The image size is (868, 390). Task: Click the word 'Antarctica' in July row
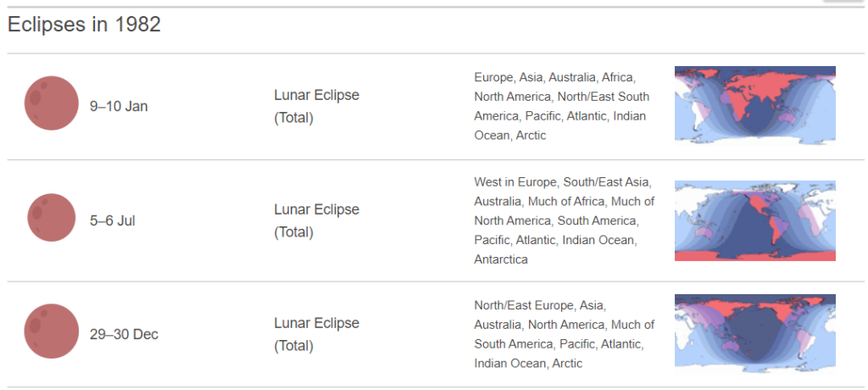501,259
